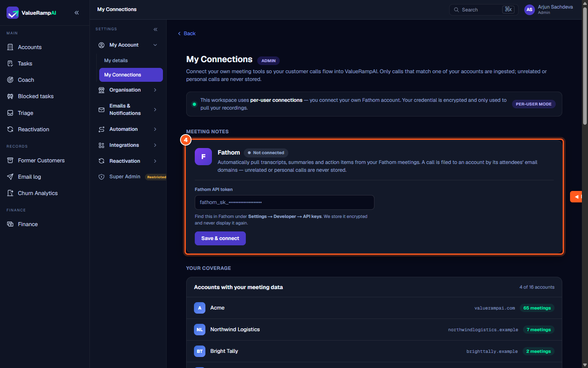Click the Not connected status pill
Viewport: 588px width, 368px height.
click(x=266, y=153)
